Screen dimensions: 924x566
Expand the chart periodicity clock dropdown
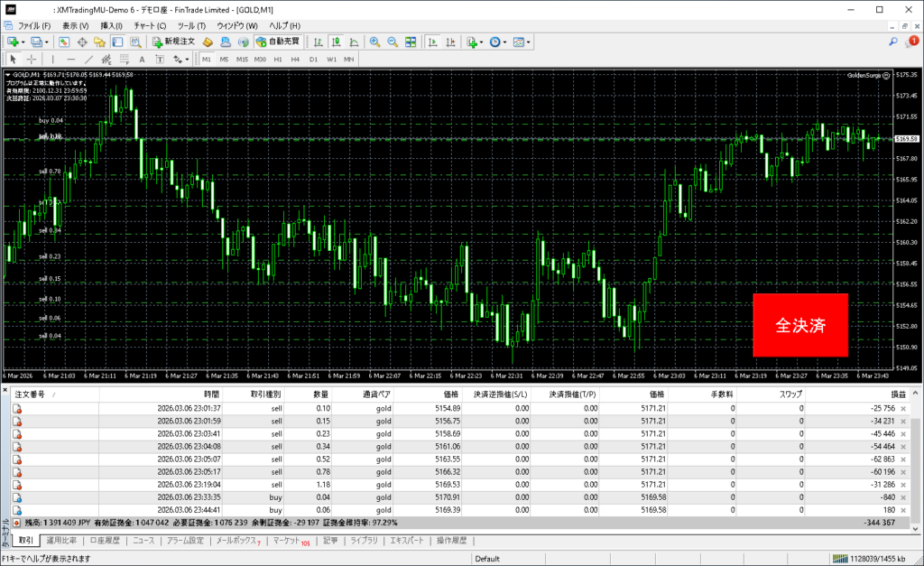tap(504, 42)
